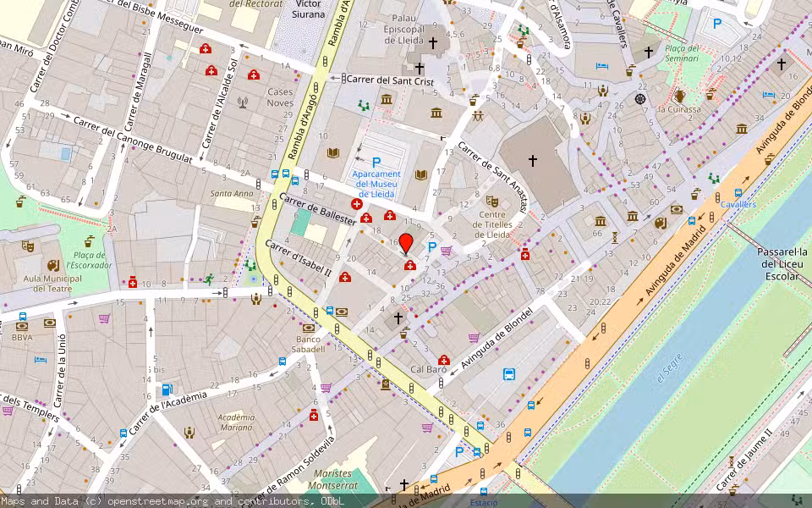Viewport: 812px width, 508px height.
Task: Select 'Carrer del Sant Crist' street label
Action: point(390,80)
